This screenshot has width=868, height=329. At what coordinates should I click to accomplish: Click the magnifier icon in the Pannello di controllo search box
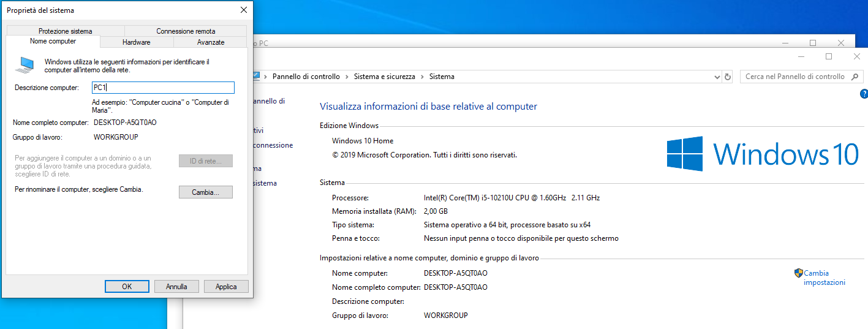pyautogui.click(x=855, y=77)
